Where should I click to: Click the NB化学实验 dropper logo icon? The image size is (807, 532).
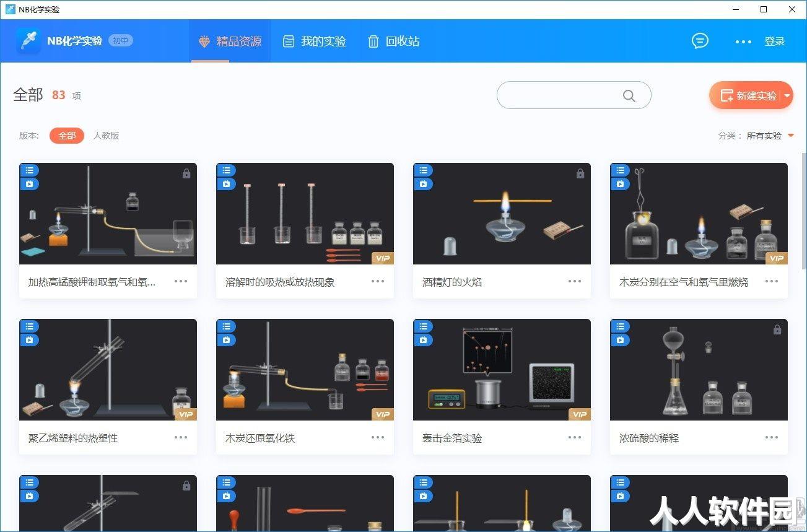(28, 41)
